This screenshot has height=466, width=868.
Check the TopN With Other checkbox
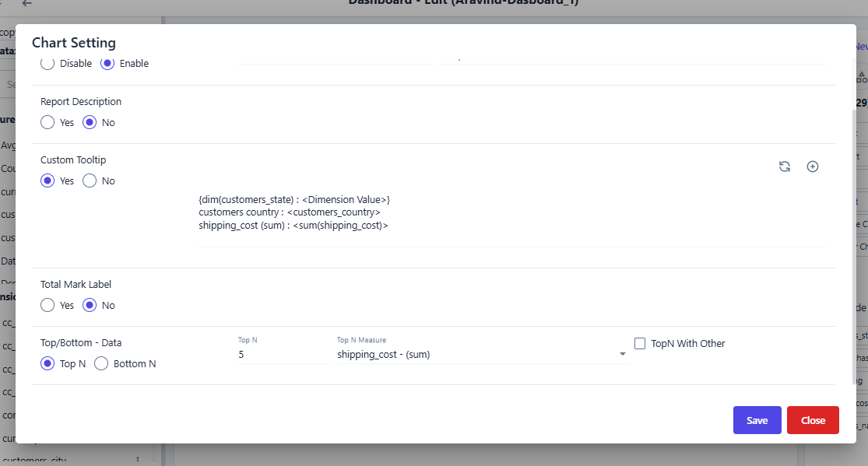641,343
